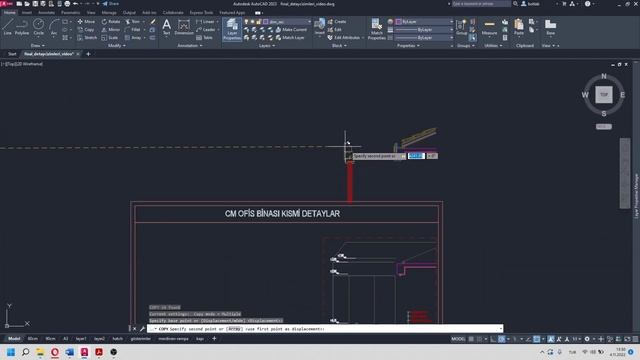Screen dimensions: 640x360
Task: Click the Group tool
Action: pyautogui.click(x=461, y=27)
